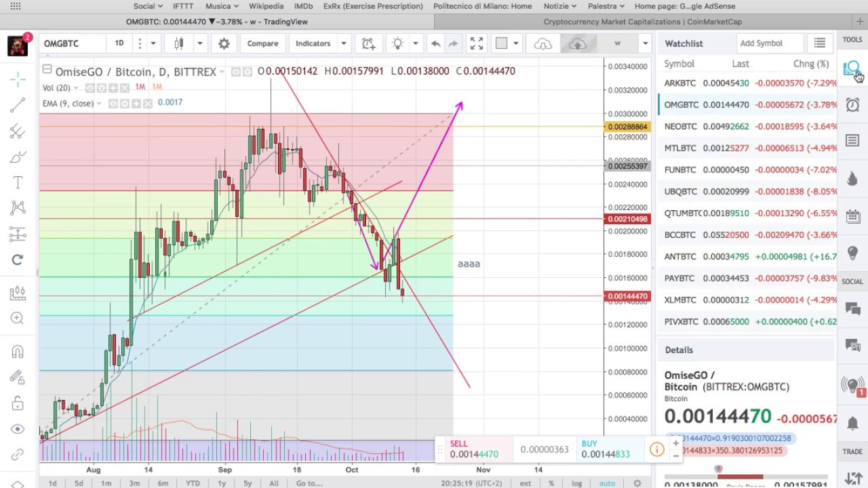
Task: Select the trend line drawing tool
Action: click(18, 105)
